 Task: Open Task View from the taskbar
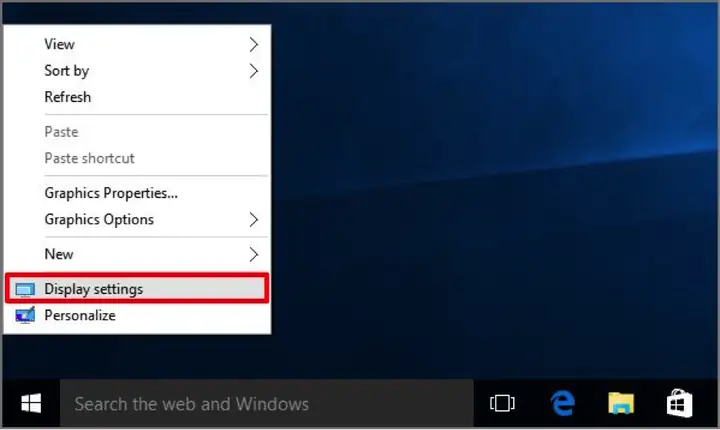pos(502,403)
